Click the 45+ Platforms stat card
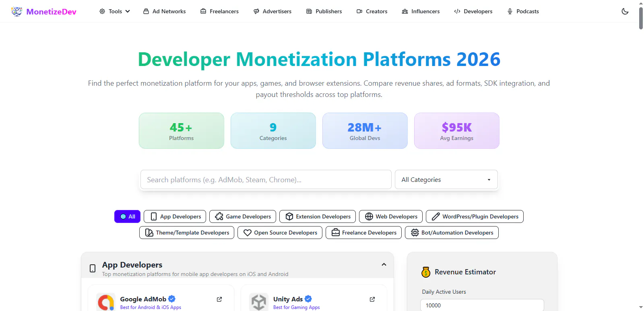 (x=182, y=131)
